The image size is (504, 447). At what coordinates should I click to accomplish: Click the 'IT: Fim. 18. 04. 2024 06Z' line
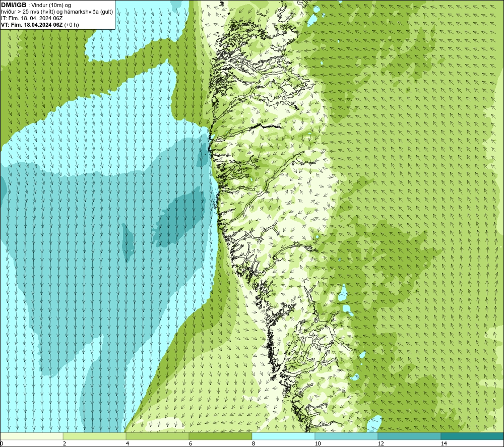point(32,18)
